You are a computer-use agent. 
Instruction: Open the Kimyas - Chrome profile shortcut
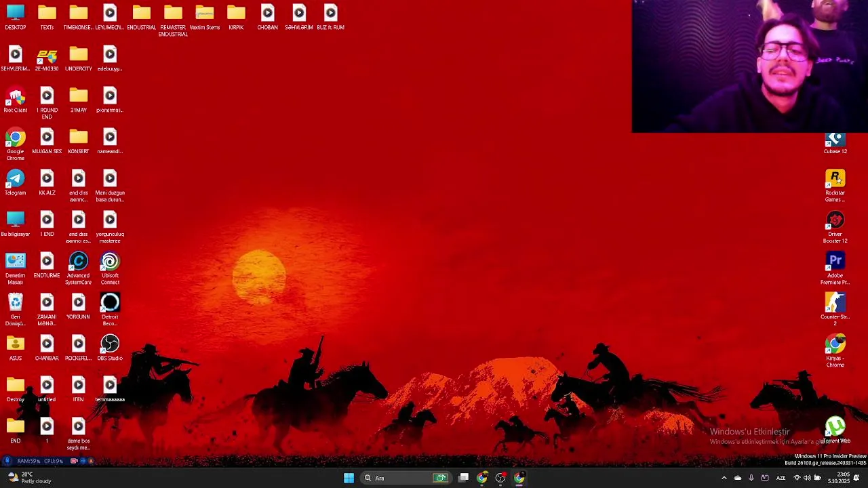[x=835, y=352]
